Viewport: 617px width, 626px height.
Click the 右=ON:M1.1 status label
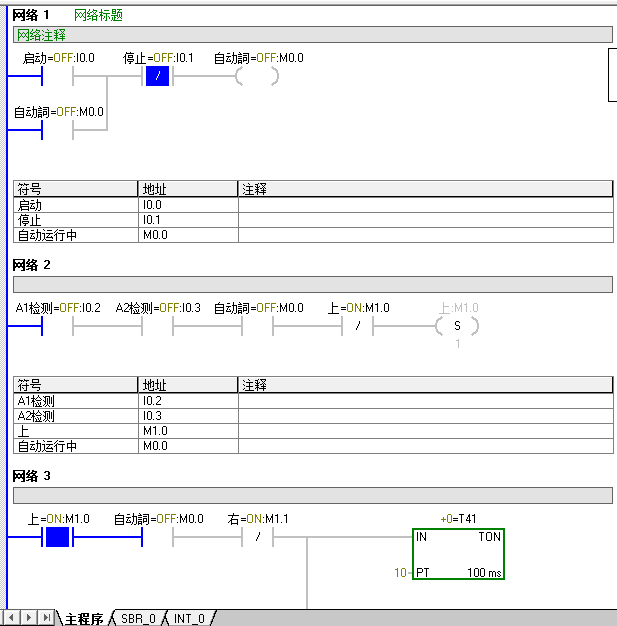click(x=258, y=519)
